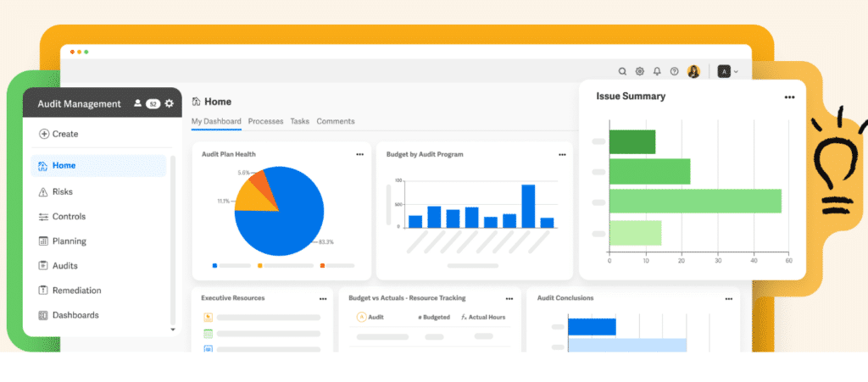
Task: Switch to Tasks tab
Action: [x=300, y=121]
